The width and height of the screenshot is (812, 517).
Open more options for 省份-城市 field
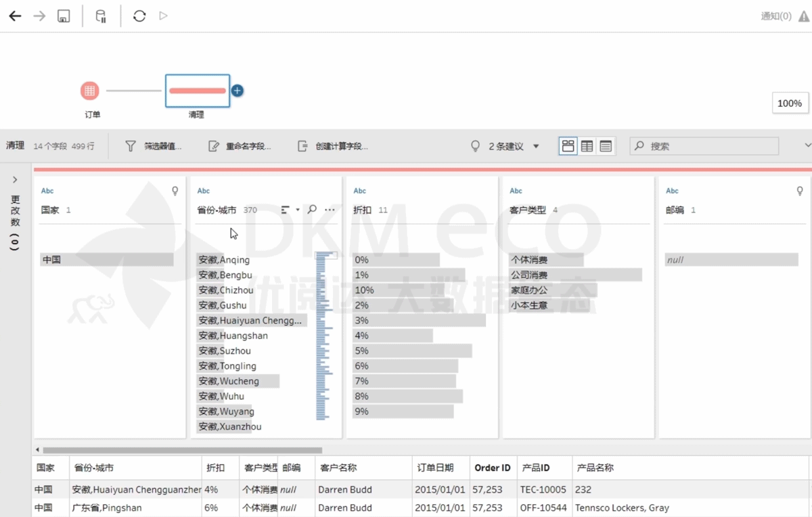(330, 210)
